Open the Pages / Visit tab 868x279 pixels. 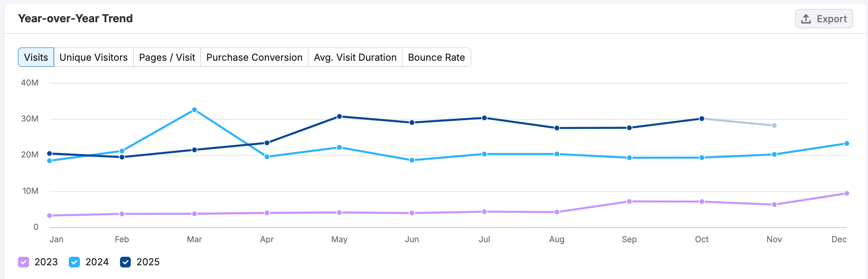167,57
